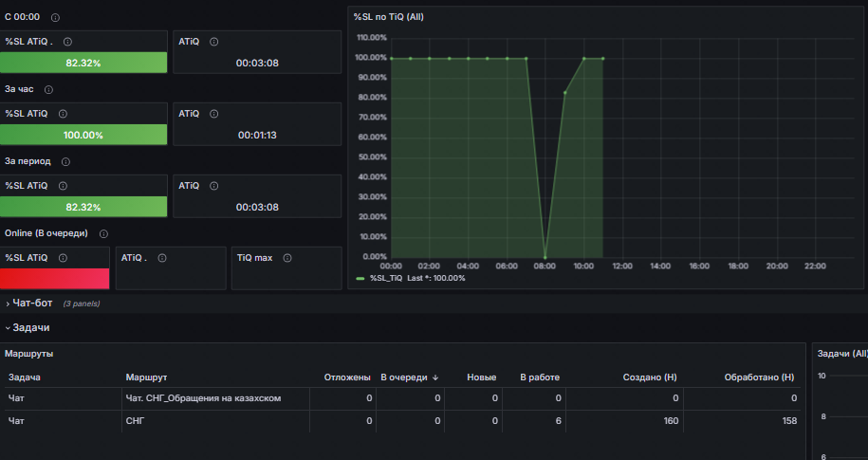868x460 pixels.
Task: Click info icon next to 'За период'
Action: click(65, 161)
